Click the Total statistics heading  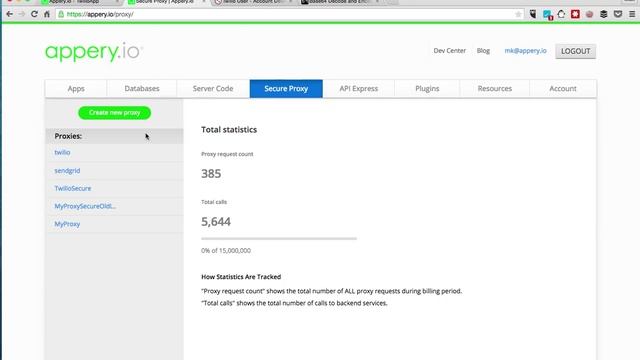point(229,130)
